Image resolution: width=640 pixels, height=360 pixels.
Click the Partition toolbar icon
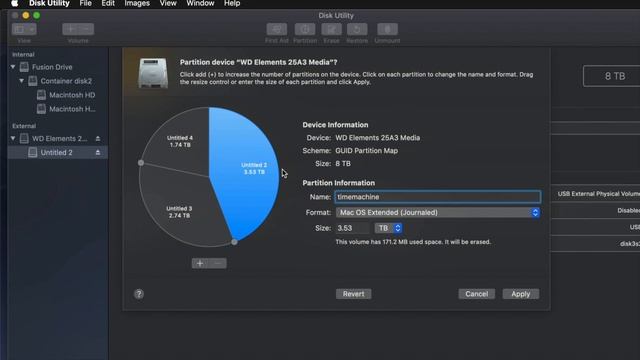[x=305, y=29]
